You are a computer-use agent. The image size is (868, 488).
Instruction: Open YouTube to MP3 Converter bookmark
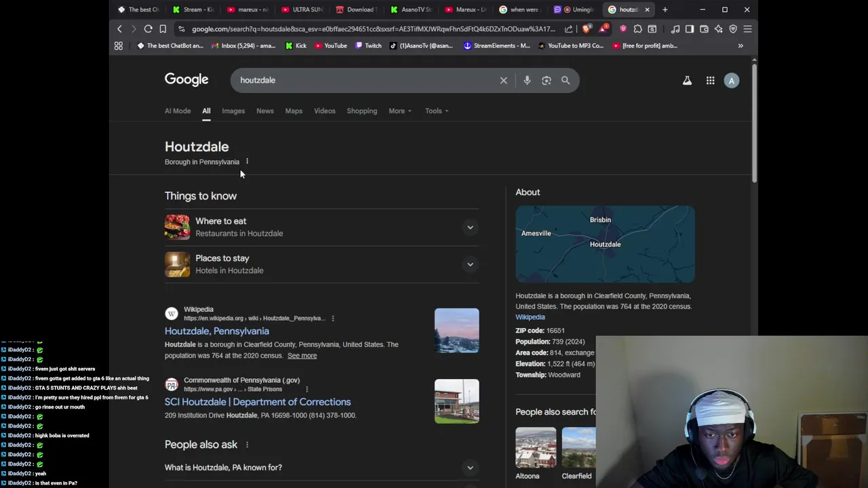point(570,46)
